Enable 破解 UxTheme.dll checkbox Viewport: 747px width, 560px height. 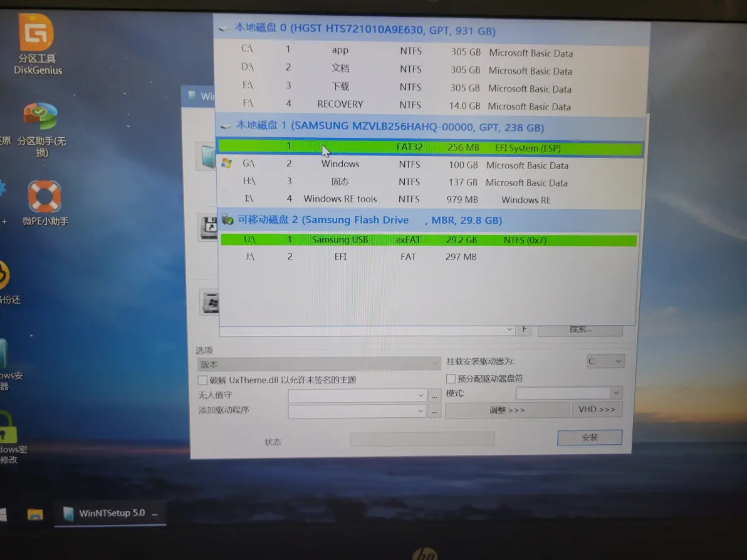coord(202,380)
